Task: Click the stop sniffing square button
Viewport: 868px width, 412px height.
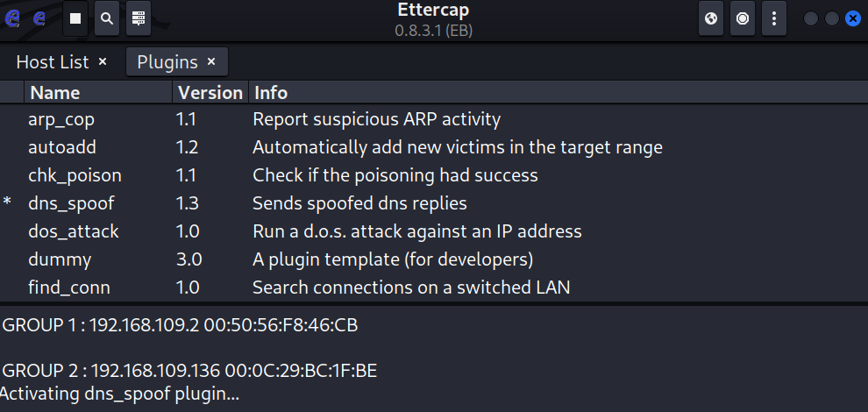Action: 76,18
